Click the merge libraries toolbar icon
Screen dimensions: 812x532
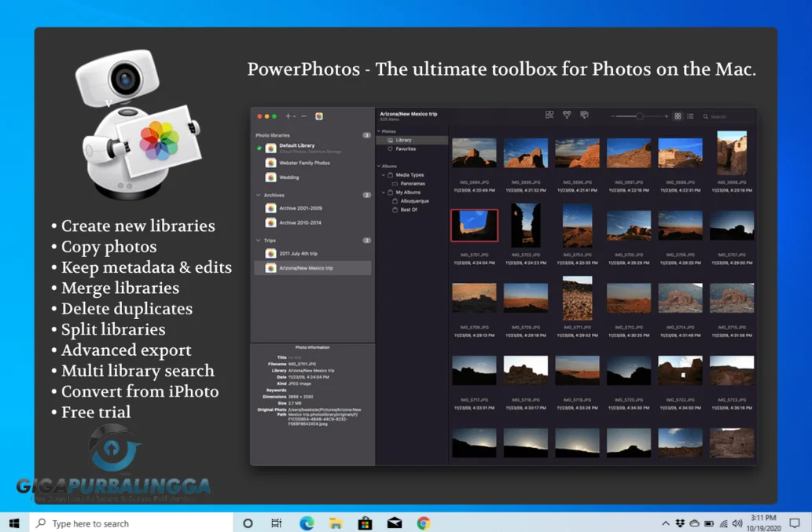567,115
